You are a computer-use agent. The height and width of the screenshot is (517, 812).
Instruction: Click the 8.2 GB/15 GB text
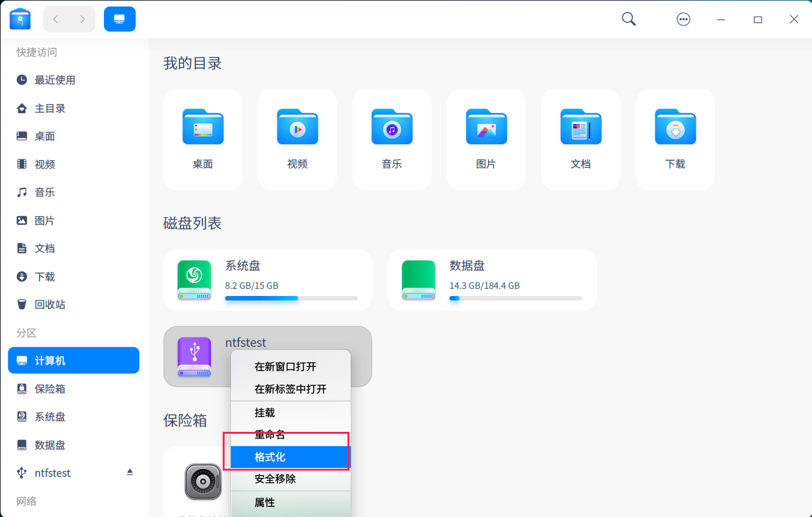252,285
